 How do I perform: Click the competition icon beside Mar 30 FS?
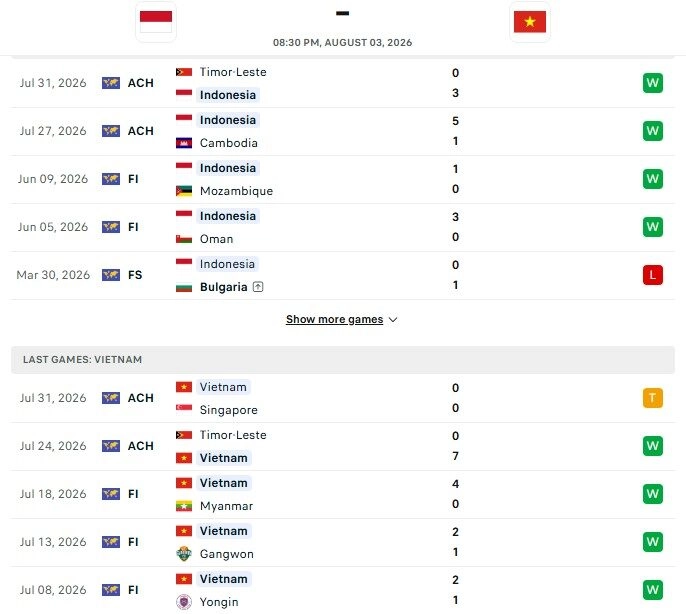(111, 275)
